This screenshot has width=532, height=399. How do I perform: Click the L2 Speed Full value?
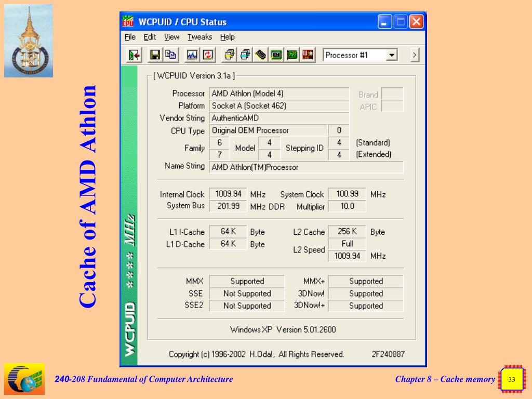click(x=347, y=244)
